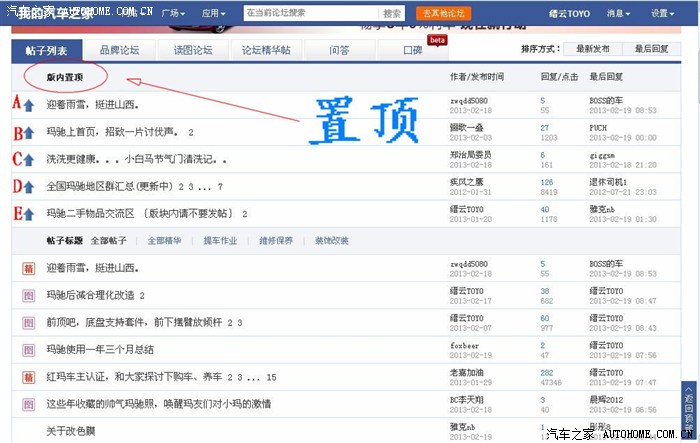The height and width of the screenshot is (443, 700).
Task: Open sticky post 迎着雨雪，挺进山西。
Action: [x=93, y=105]
